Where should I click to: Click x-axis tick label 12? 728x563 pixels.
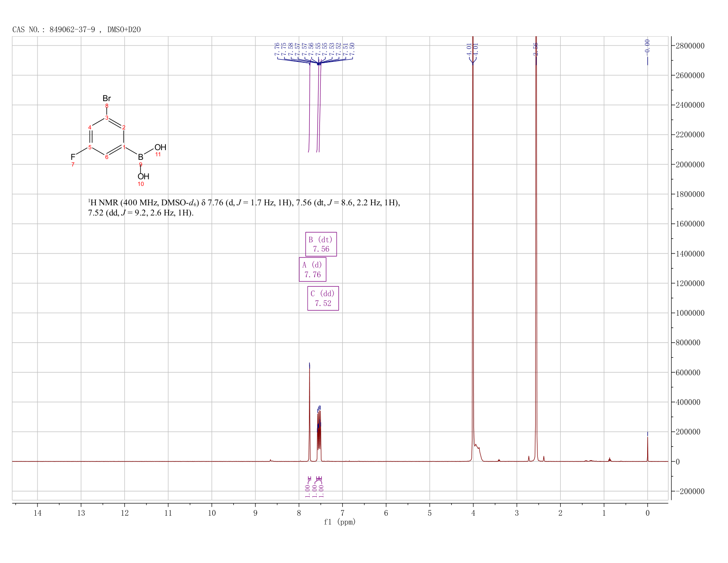[x=124, y=513]
